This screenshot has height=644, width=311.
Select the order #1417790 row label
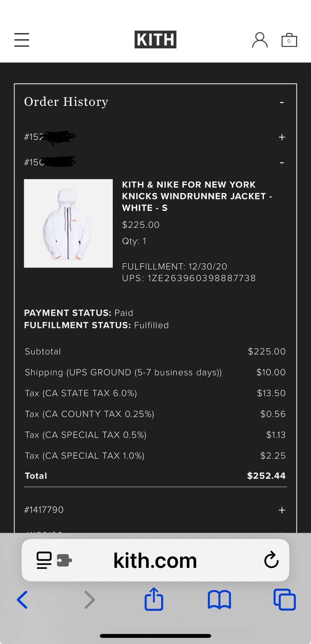pos(44,510)
